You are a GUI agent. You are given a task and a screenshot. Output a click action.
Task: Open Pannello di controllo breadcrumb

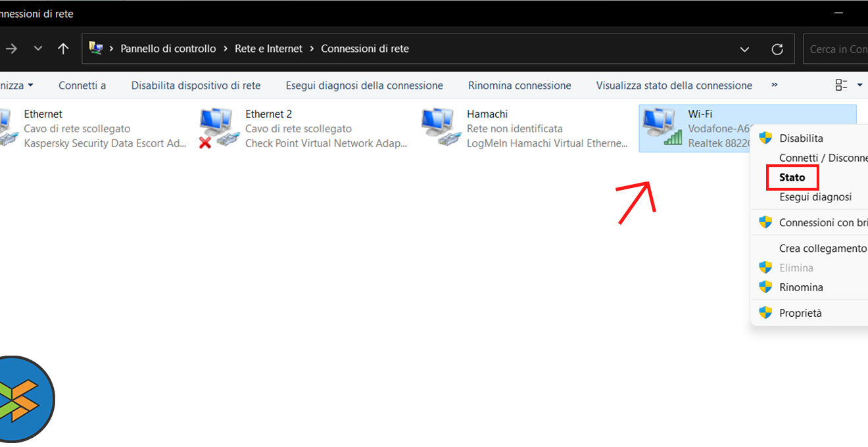point(168,49)
